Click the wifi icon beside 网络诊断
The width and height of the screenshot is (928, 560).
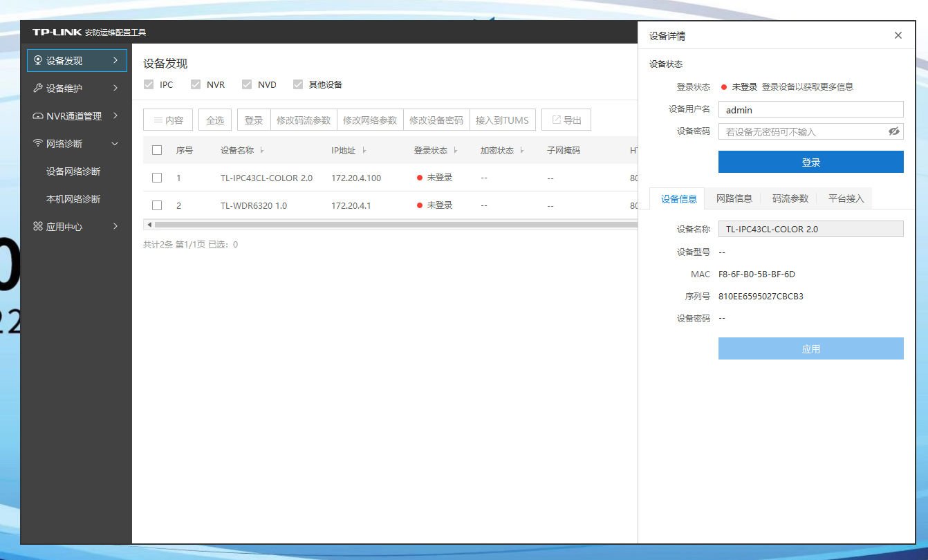pyautogui.click(x=38, y=144)
